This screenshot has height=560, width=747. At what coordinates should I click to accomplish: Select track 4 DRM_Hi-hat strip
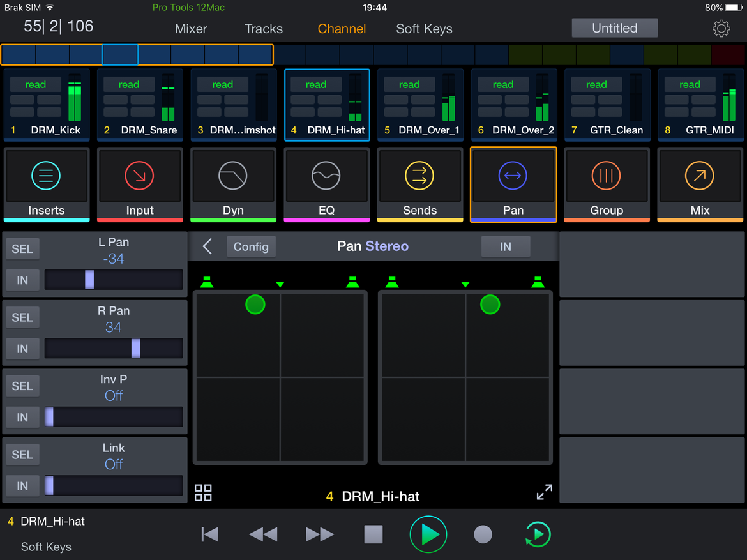click(327, 105)
